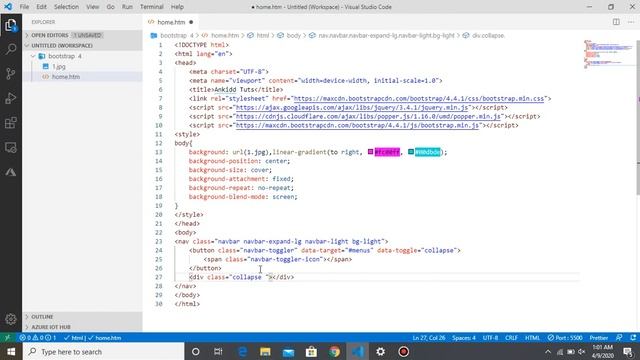
Task: Launch Microsoft Edge from taskbar
Action: click(242, 351)
